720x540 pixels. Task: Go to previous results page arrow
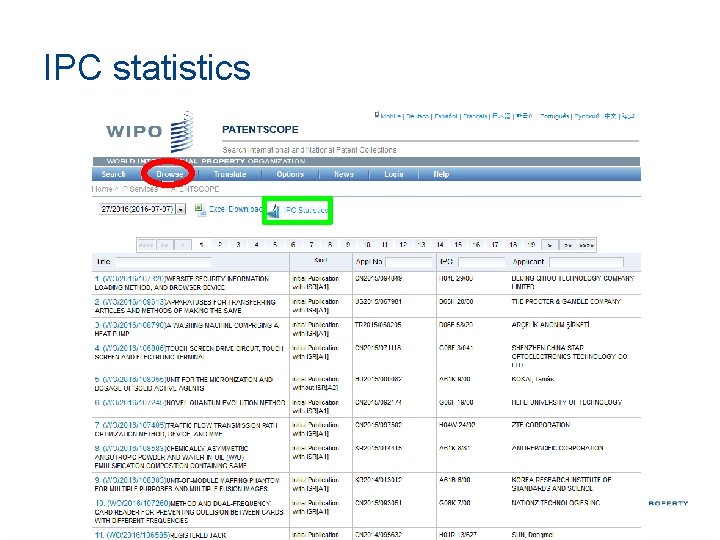coord(183,245)
